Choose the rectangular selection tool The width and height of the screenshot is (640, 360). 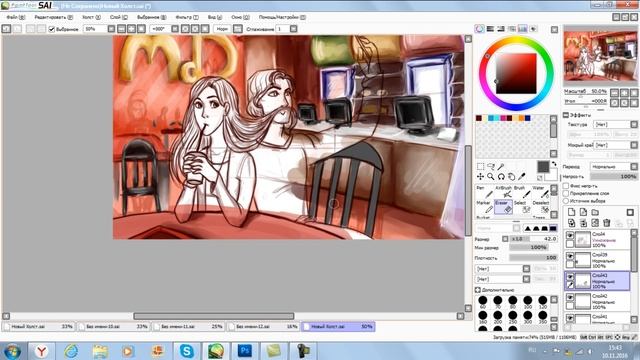pos(480,167)
